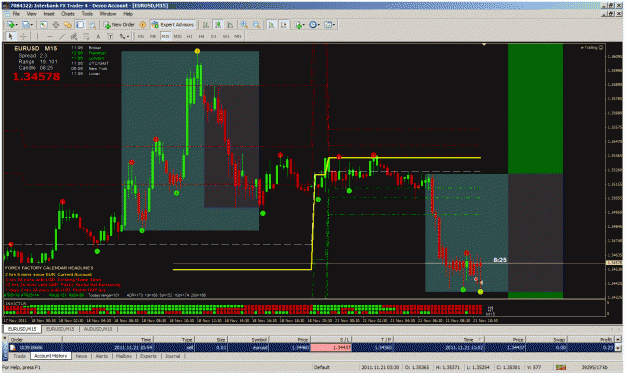Viewport: 625px width, 373px height.
Task: Open the Templates icon
Action: 328,25
